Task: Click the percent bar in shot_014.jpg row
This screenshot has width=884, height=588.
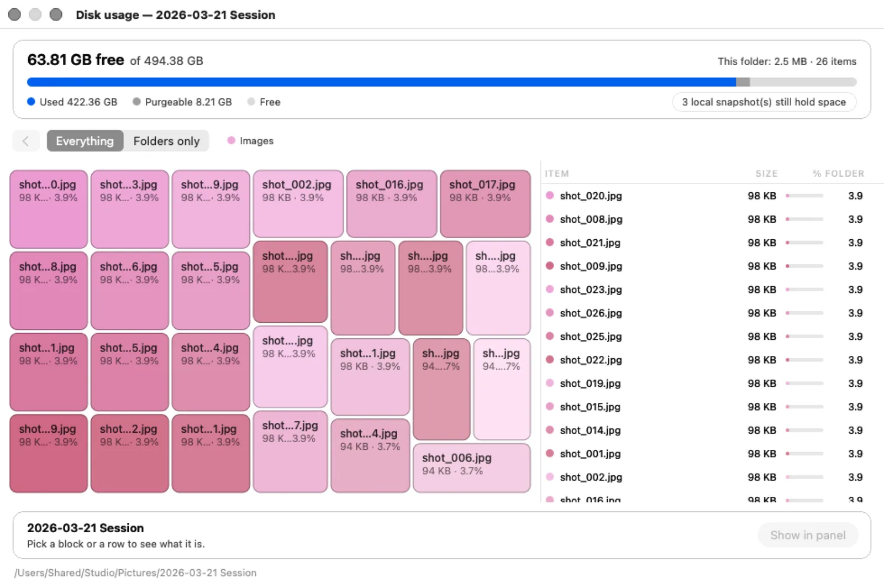Action: 804,430
